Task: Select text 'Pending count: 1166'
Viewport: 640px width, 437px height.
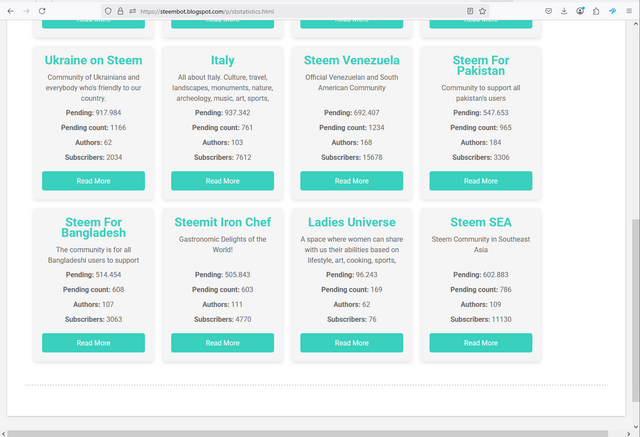Action: click(93, 127)
